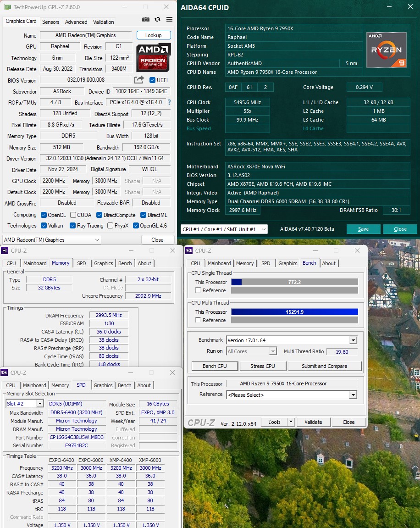Open the AMD Radeon Graphics GPU selector dropdown
The image size is (420, 528).
[x=51, y=240]
